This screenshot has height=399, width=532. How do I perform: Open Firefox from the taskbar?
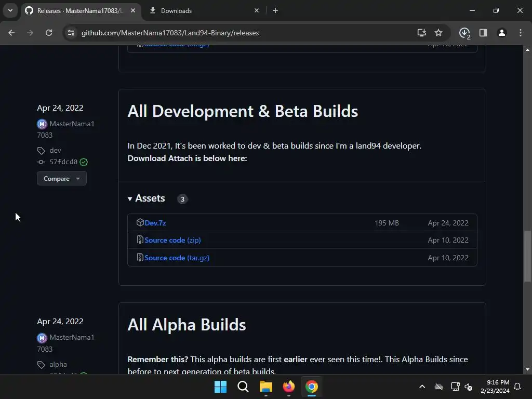(289, 387)
